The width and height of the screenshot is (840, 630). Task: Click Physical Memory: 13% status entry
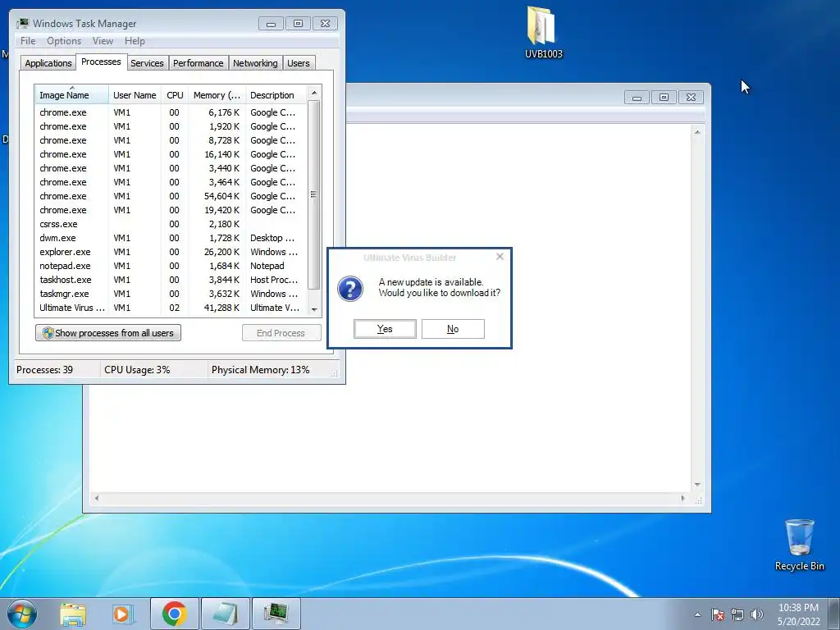point(260,370)
